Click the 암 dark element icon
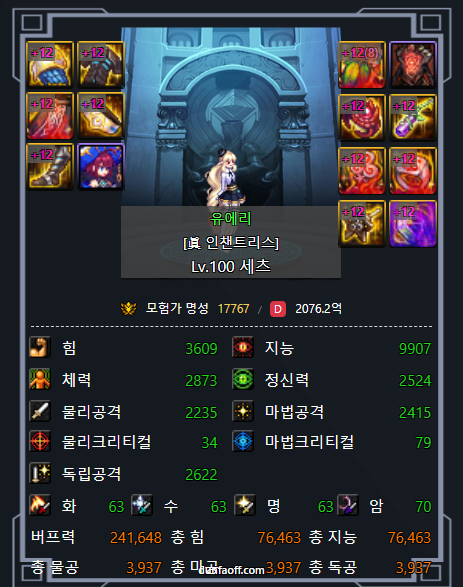The height and width of the screenshot is (587, 463). tap(348, 505)
